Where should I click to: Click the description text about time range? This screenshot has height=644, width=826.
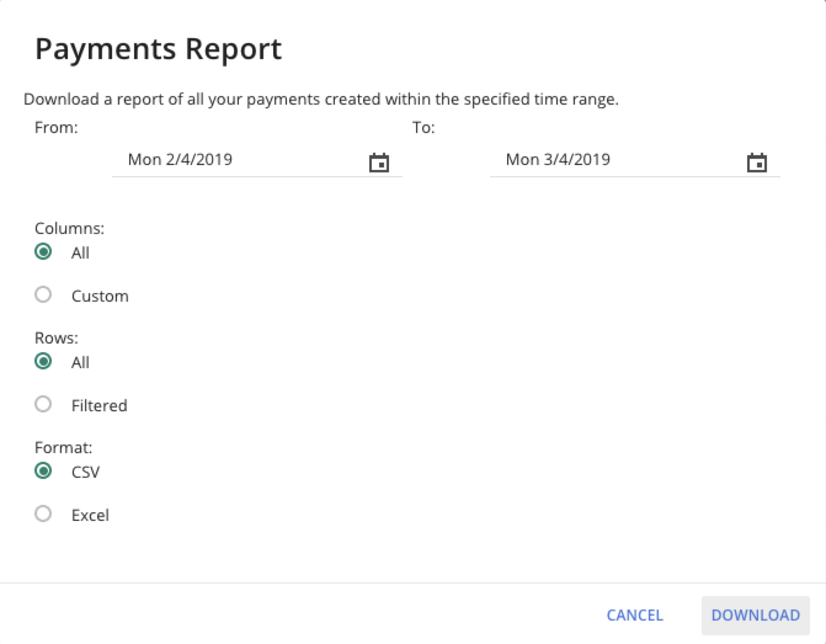point(321,99)
